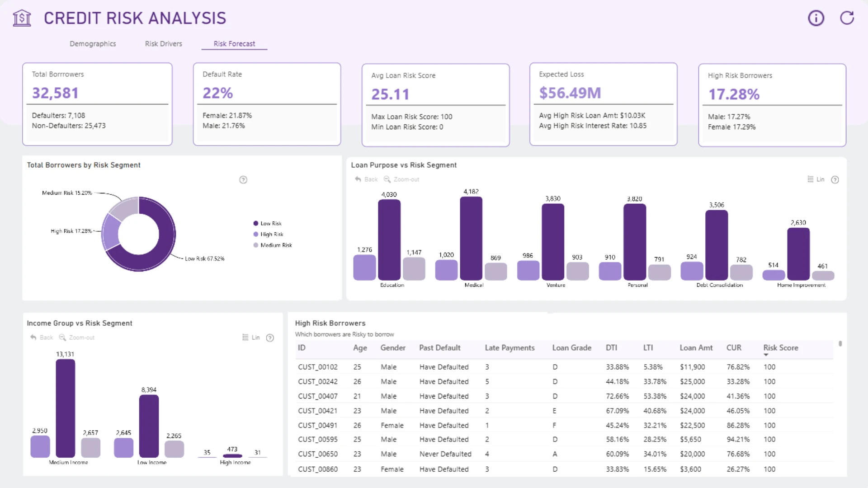Click the Never Defaulted cell
Image resolution: width=868 pixels, height=488 pixels.
pos(445,454)
